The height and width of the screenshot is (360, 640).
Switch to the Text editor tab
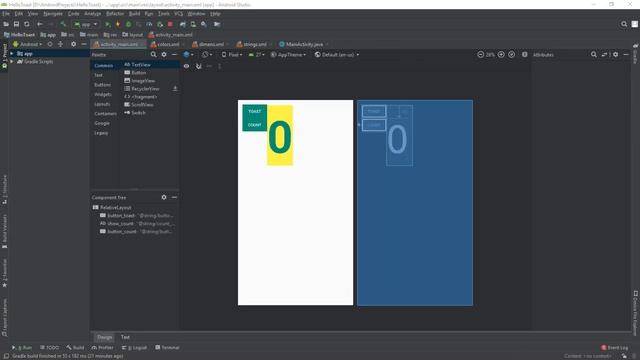pyautogui.click(x=125, y=337)
